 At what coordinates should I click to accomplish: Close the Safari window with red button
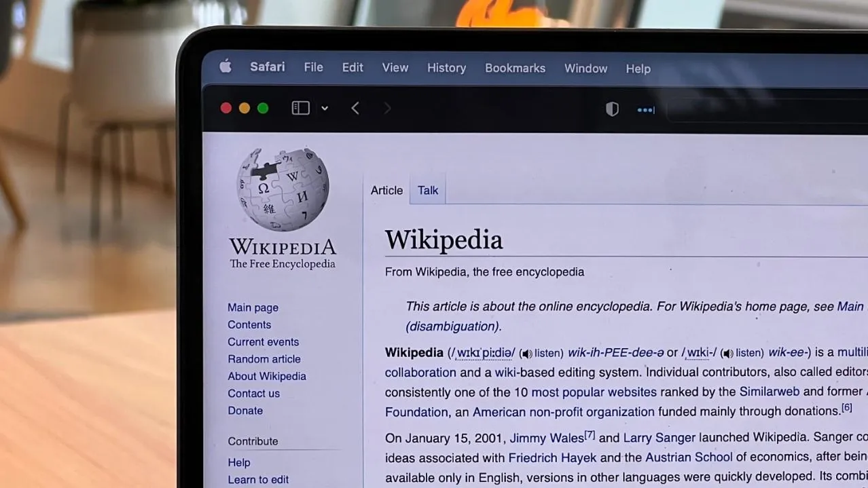226,108
